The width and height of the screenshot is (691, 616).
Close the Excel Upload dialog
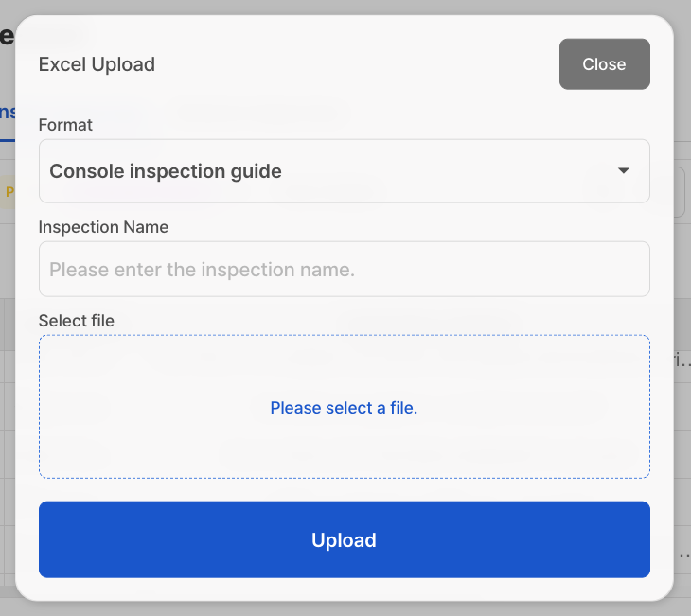[x=604, y=64]
